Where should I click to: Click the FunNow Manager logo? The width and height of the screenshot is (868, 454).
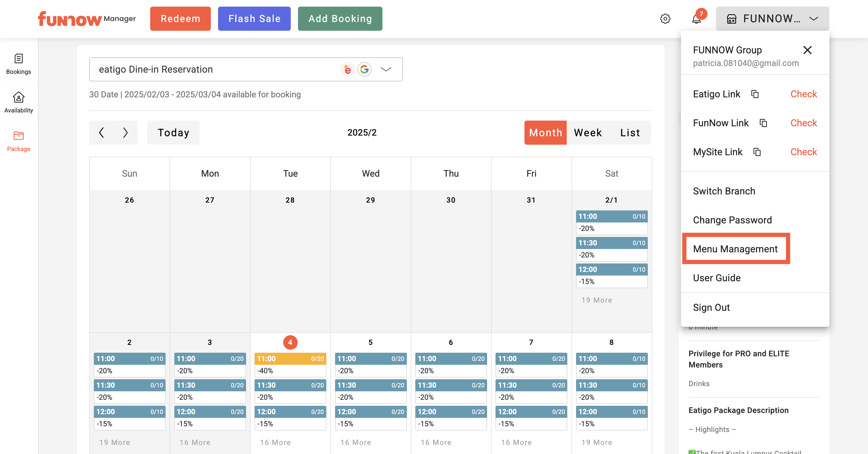pos(87,18)
